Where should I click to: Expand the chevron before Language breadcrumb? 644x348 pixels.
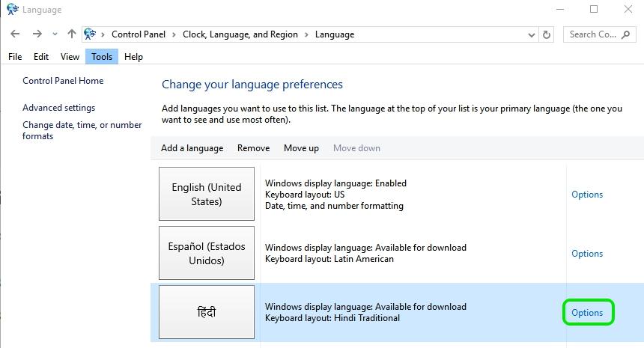306,35
